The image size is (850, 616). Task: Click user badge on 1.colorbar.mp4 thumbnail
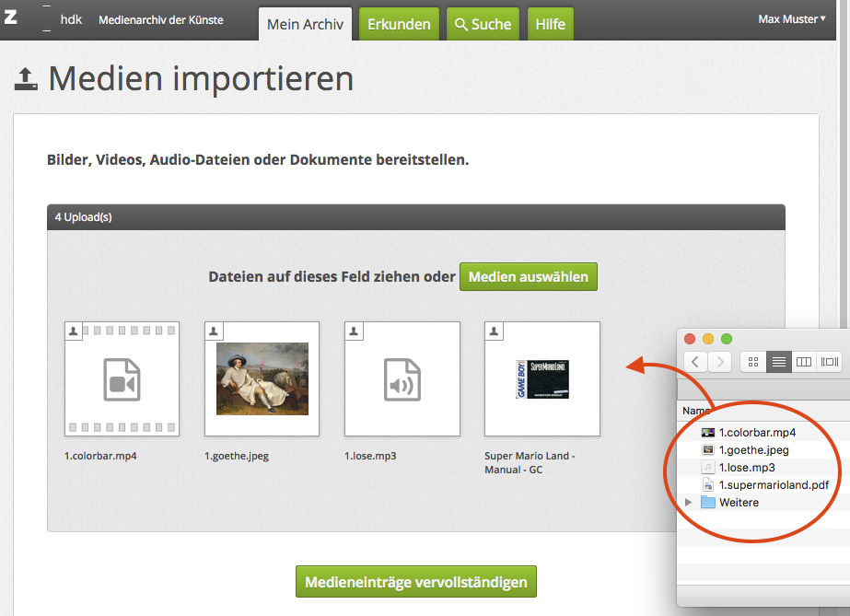[x=73, y=331]
